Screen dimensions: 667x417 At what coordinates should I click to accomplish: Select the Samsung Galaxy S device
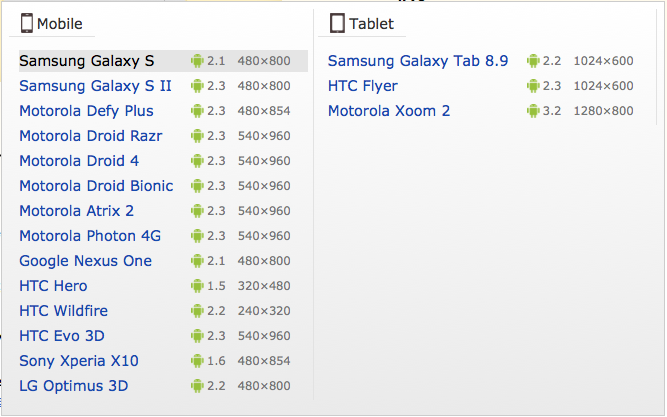point(86,61)
